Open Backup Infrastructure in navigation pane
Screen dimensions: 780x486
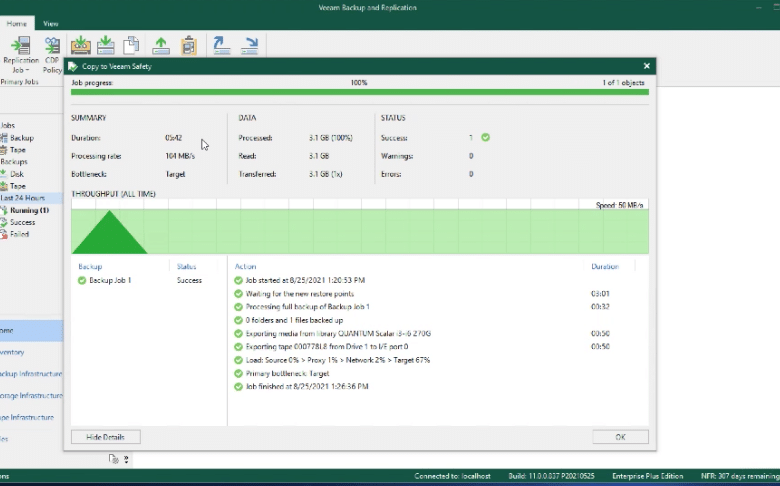click(31, 374)
